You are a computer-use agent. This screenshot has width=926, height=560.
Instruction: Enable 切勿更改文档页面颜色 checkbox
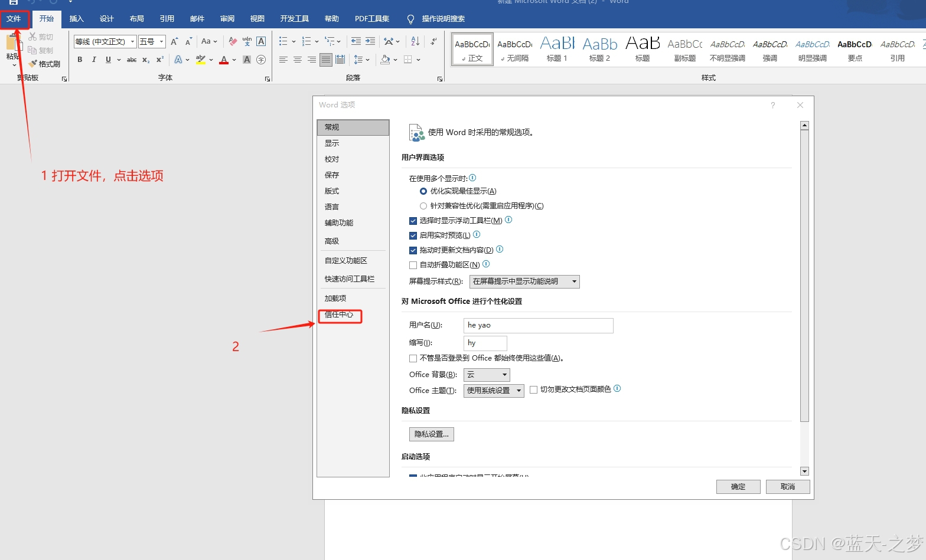coord(533,389)
